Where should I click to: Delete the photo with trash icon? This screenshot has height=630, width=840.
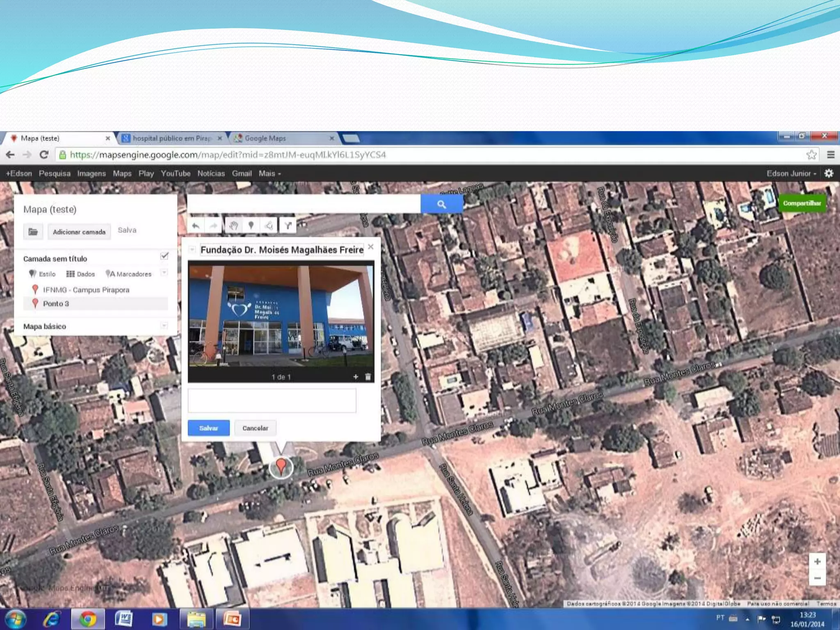tap(368, 377)
